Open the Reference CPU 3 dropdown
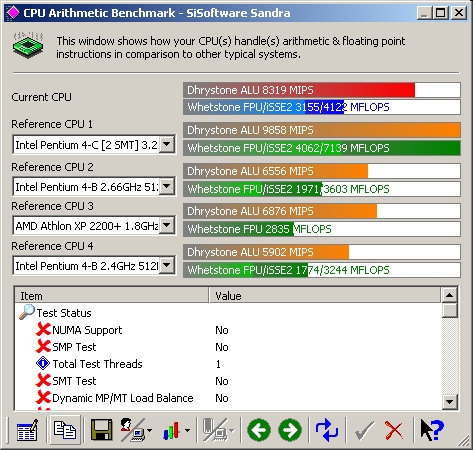Screen dimensions: 473x450 tap(167, 226)
